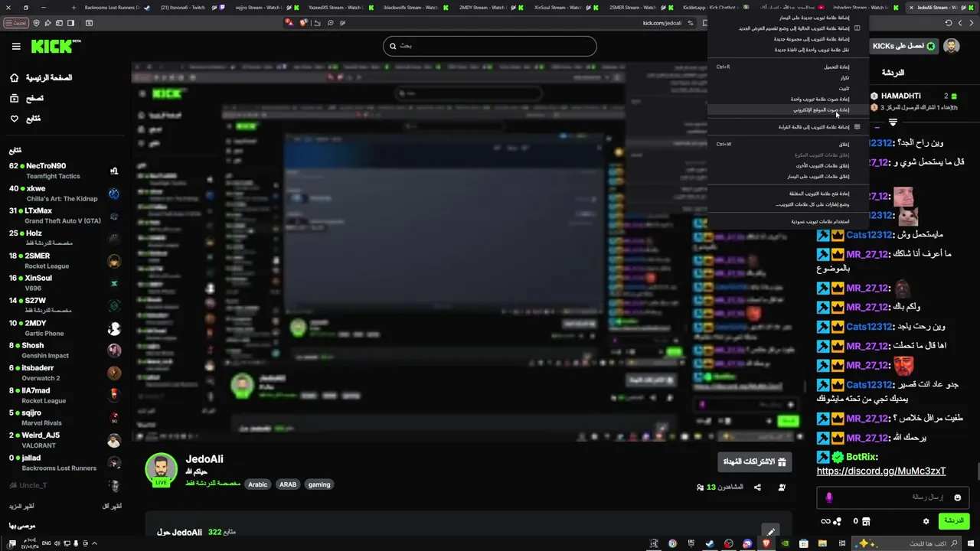Open the emoji picker in chat input
Viewport: 980px width, 551px height.
(x=957, y=497)
